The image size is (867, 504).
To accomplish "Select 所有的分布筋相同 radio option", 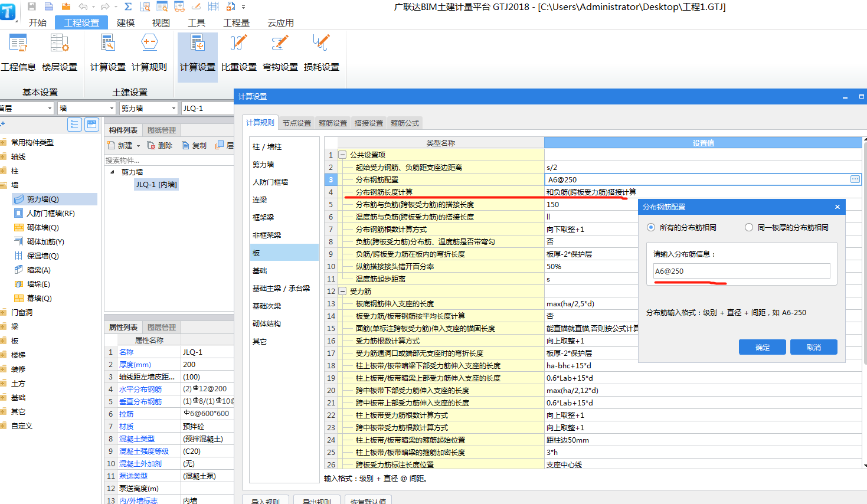I will click(x=651, y=227).
